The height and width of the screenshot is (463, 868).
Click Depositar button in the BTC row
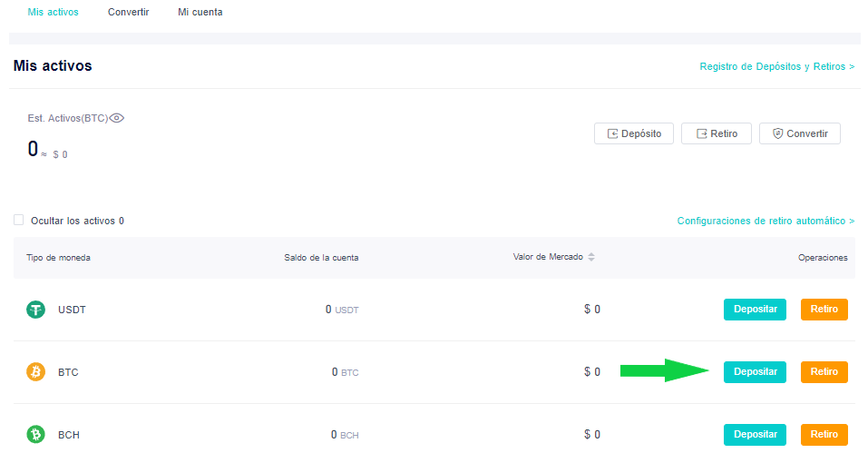755,371
